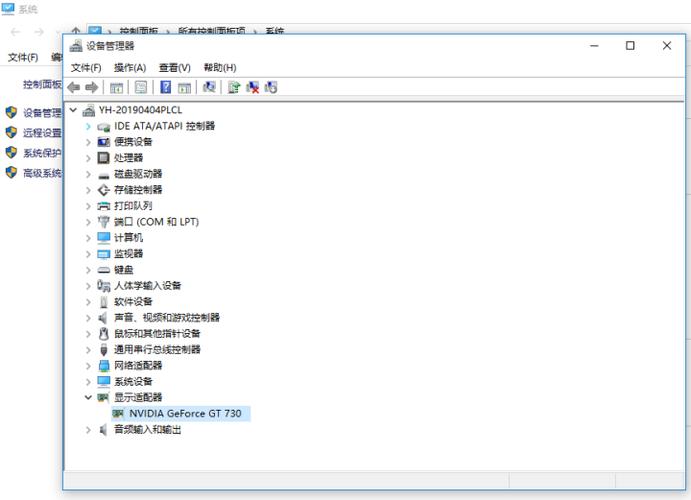
Task: Click the Scan for hardware changes icon
Action: (209, 87)
